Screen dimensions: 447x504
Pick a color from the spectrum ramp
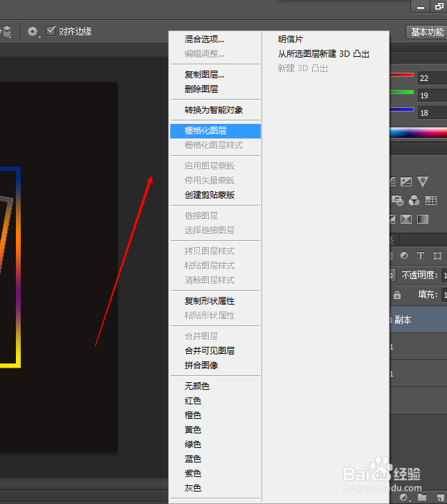418,133
